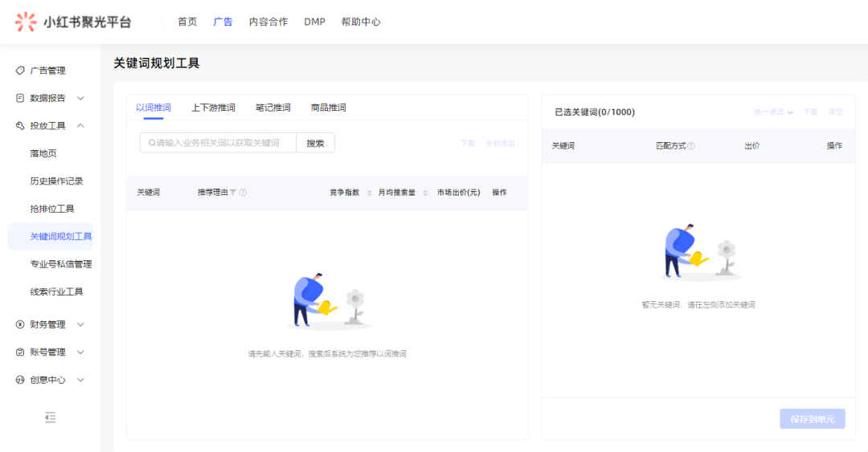This screenshot has width=868, height=452.
Task: Open 落地页 in the sidebar
Action: click(43, 153)
